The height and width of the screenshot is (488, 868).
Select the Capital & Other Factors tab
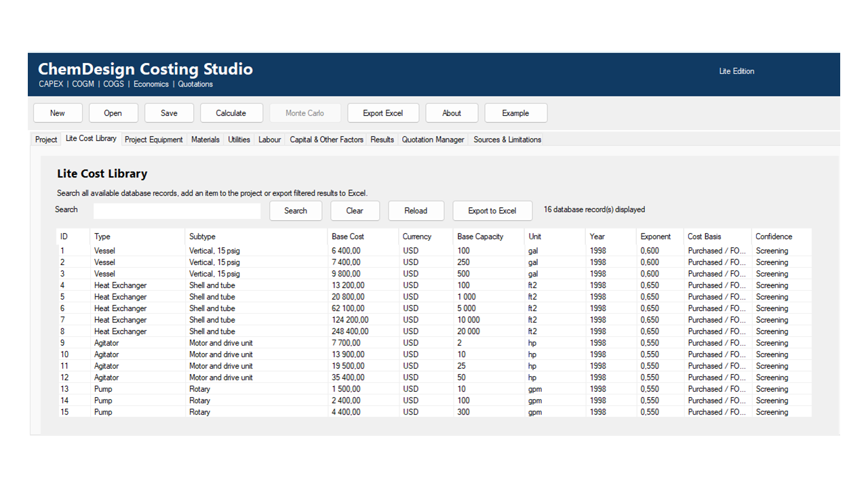(327, 140)
